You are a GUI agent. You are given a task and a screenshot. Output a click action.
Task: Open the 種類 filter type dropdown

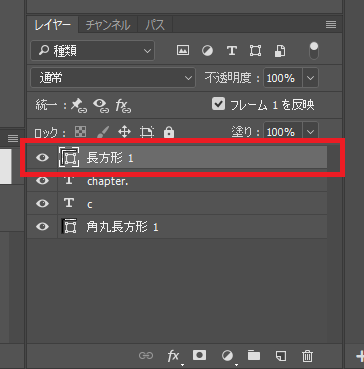click(93, 51)
